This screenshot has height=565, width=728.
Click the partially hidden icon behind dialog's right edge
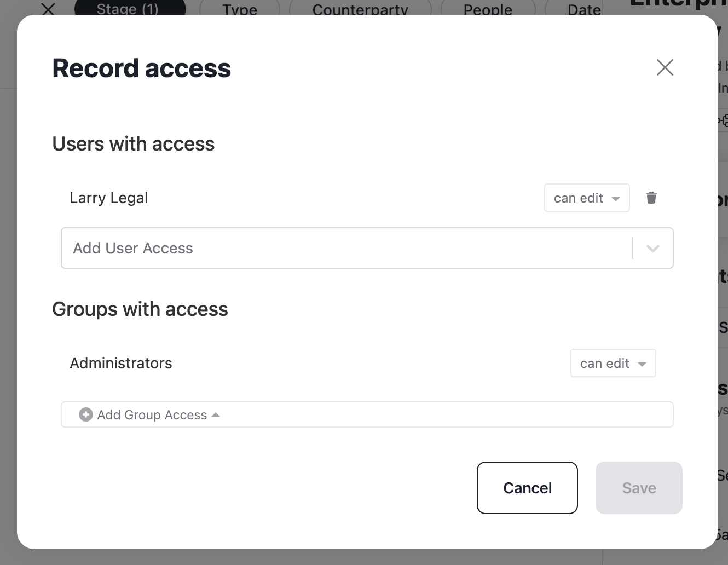click(723, 119)
